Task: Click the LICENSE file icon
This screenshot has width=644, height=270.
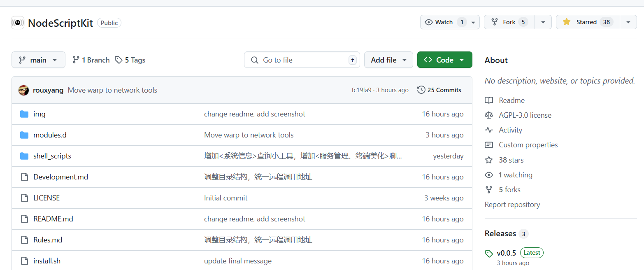Action: 24,198
